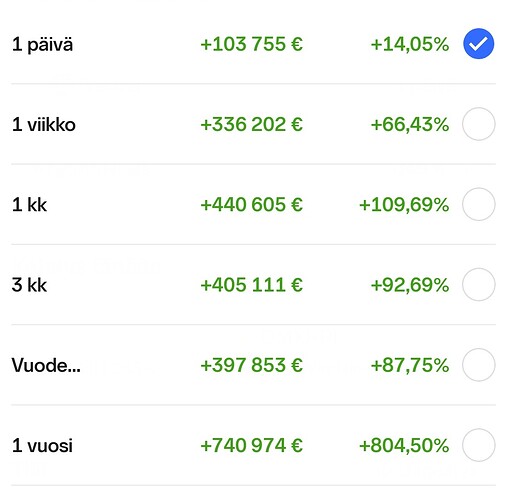Viewport: 507px width, 500px height.
Task: Select the 3 kk radio button
Action: point(478,285)
